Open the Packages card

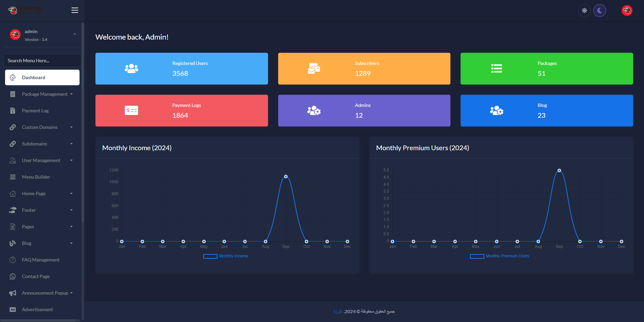pyautogui.click(x=547, y=69)
